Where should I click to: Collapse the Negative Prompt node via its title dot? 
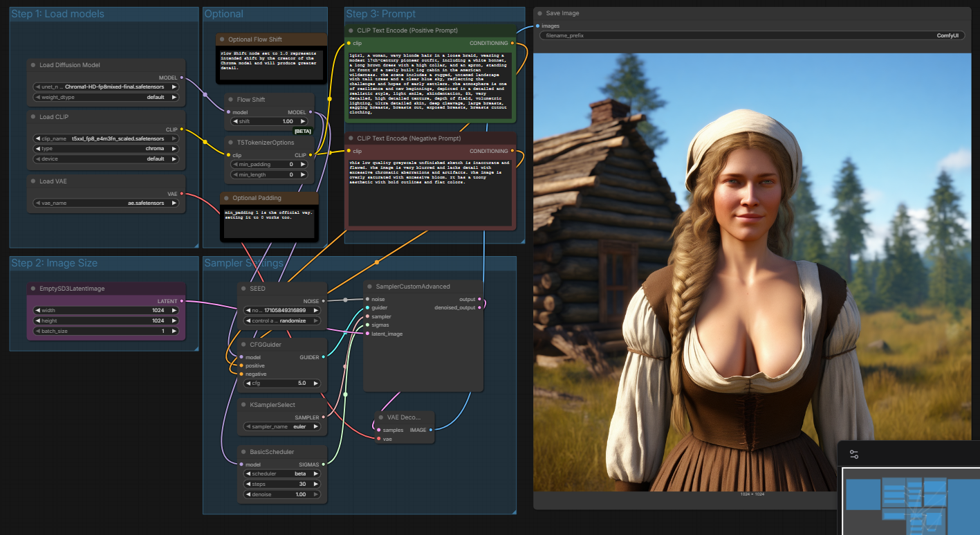tap(351, 138)
